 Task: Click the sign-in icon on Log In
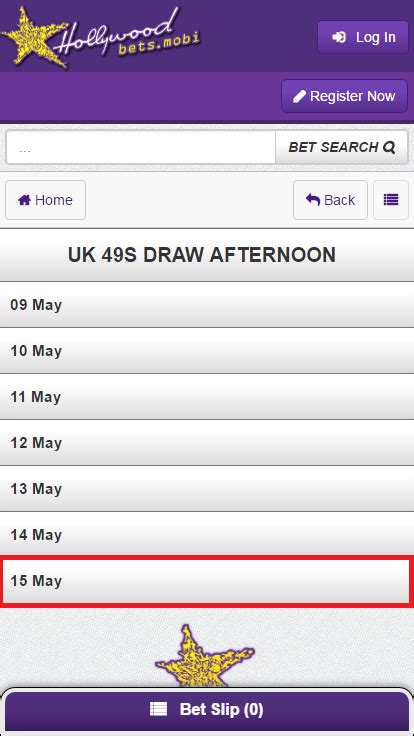coord(339,38)
